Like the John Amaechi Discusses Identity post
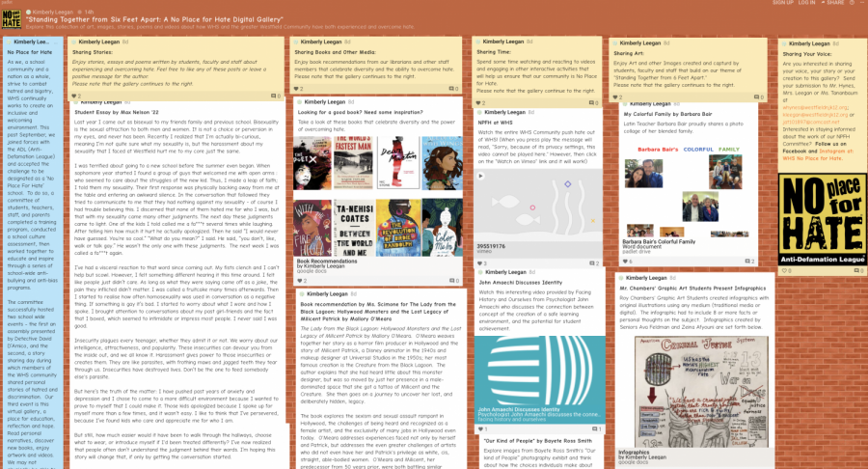The width and height of the screenshot is (868, 469). 483,429
